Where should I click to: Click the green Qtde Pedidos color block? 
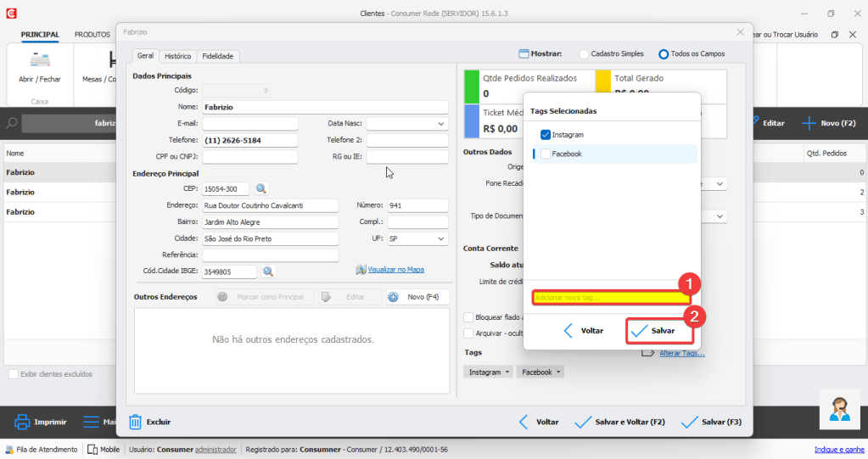pos(472,87)
